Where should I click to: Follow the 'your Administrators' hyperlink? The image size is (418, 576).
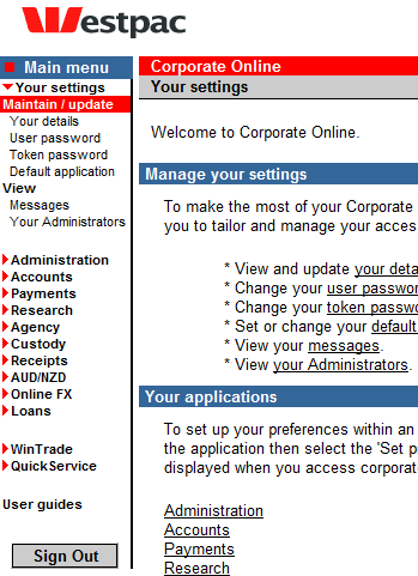340,365
